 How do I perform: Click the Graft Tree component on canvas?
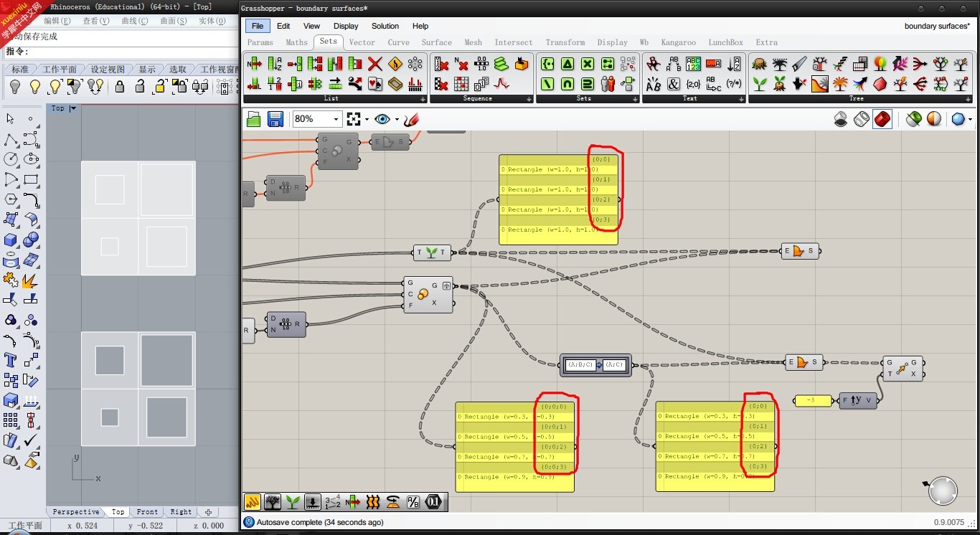point(432,252)
